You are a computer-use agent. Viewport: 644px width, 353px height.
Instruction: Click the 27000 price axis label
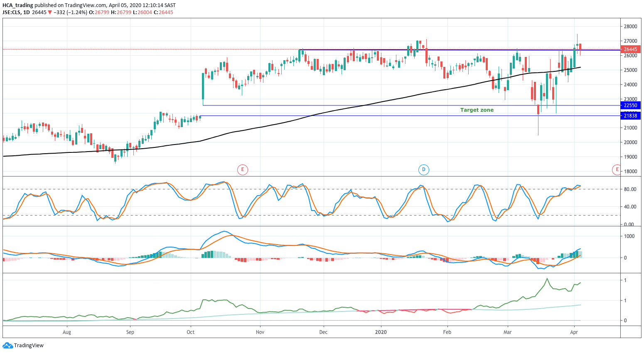click(630, 41)
